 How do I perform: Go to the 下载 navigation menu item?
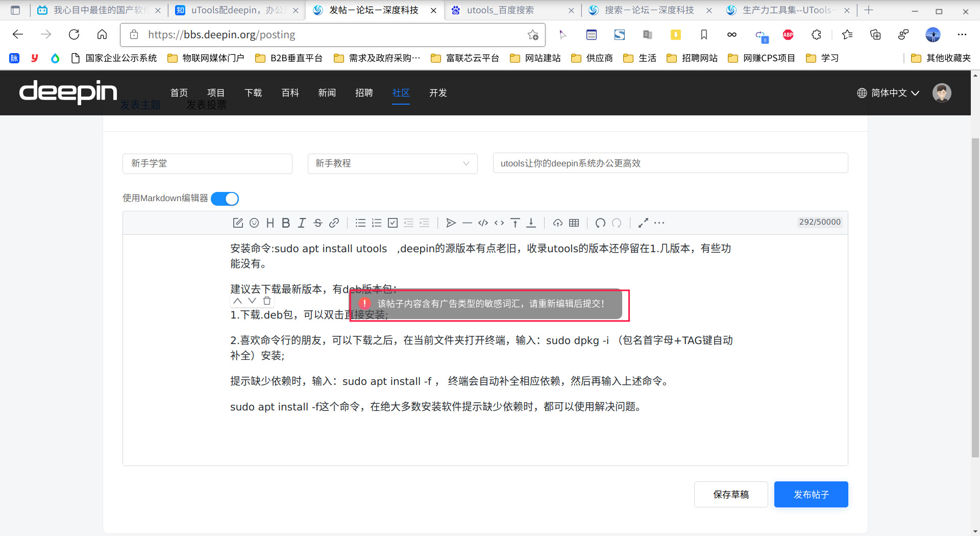pos(253,93)
